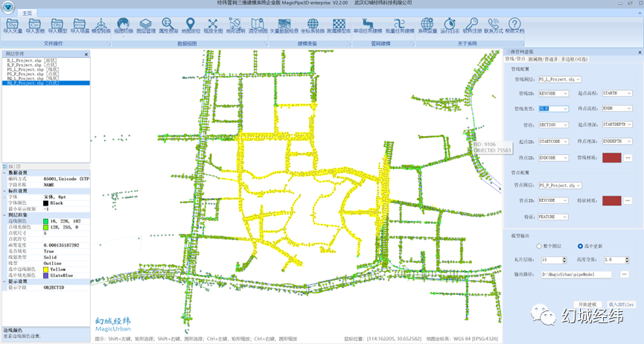Close the 图层管理 layer panel
644x344 pixels.
(86, 54)
